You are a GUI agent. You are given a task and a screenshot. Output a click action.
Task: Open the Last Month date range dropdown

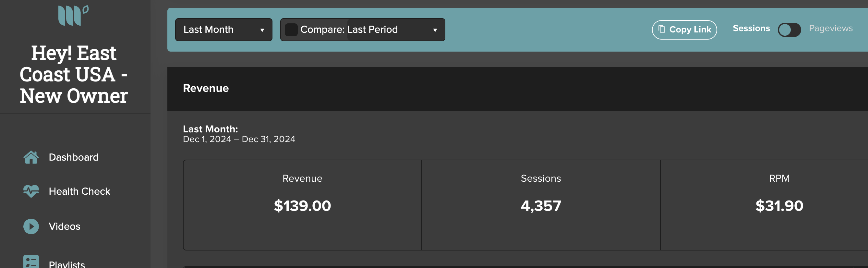tap(224, 30)
